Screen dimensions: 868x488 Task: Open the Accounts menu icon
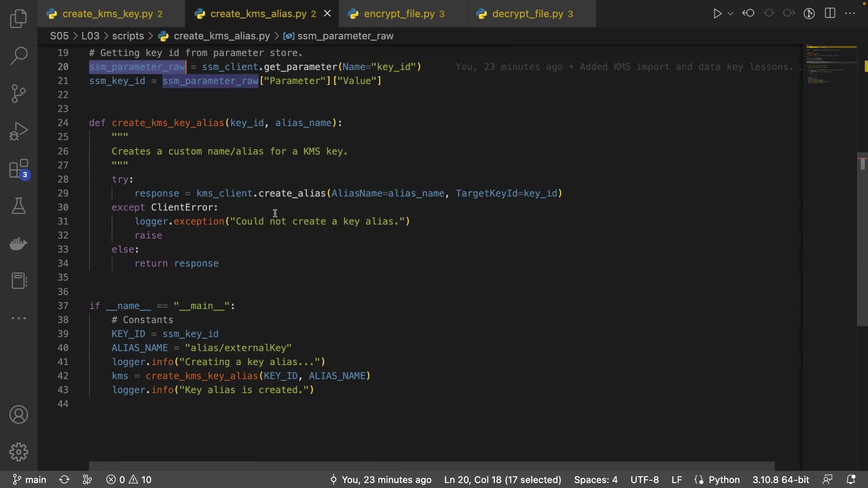[19, 415]
